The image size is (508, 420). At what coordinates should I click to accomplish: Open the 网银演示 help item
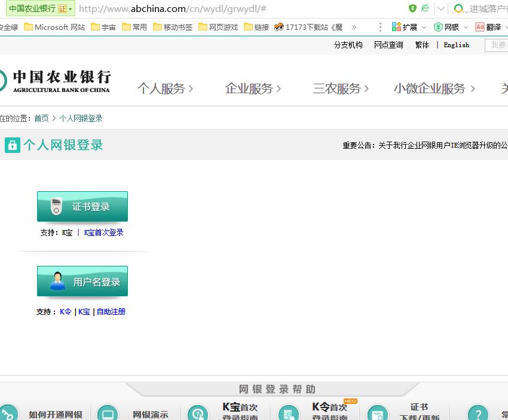tap(151, 414)
